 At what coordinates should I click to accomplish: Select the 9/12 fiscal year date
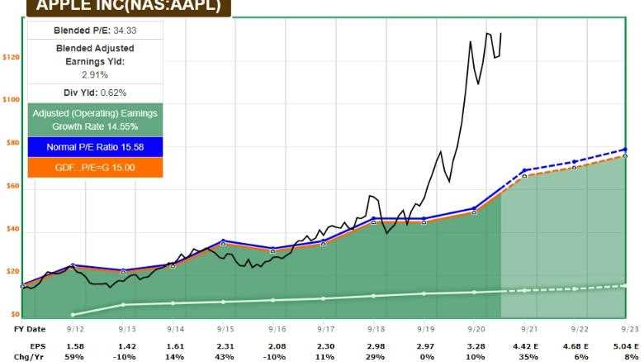pos(75,329)
